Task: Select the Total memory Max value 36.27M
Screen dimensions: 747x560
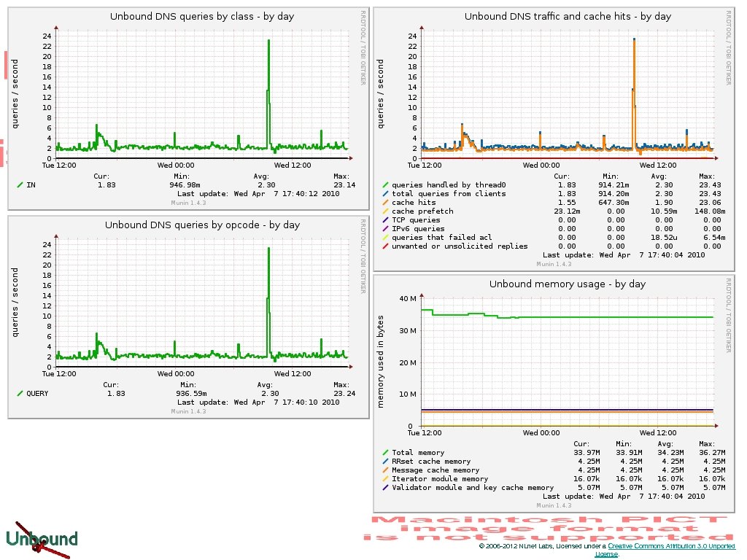Action: [x=712, y=452]
